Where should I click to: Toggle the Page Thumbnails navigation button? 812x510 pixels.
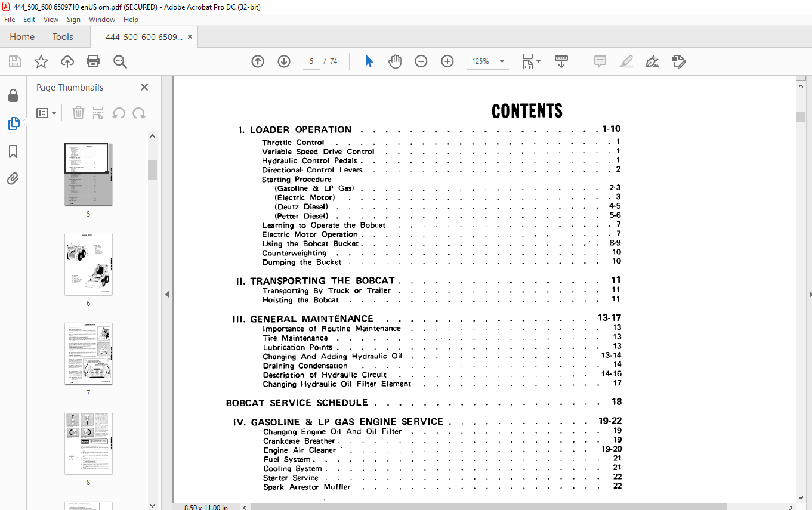coord(13,123)
